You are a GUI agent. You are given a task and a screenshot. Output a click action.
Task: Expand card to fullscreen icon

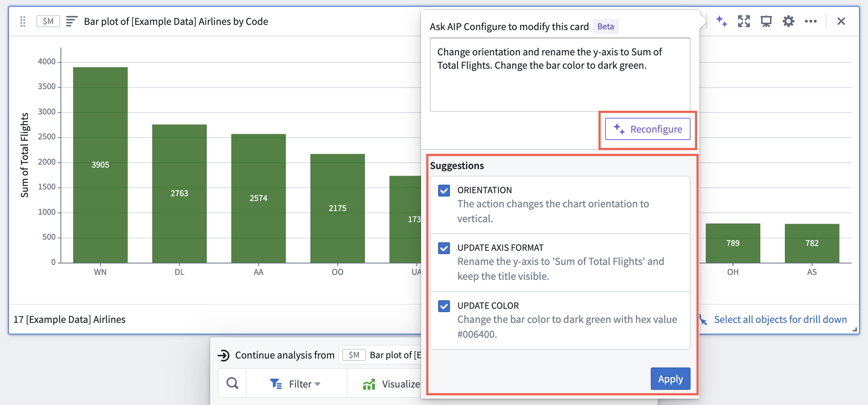pos(744,21)
